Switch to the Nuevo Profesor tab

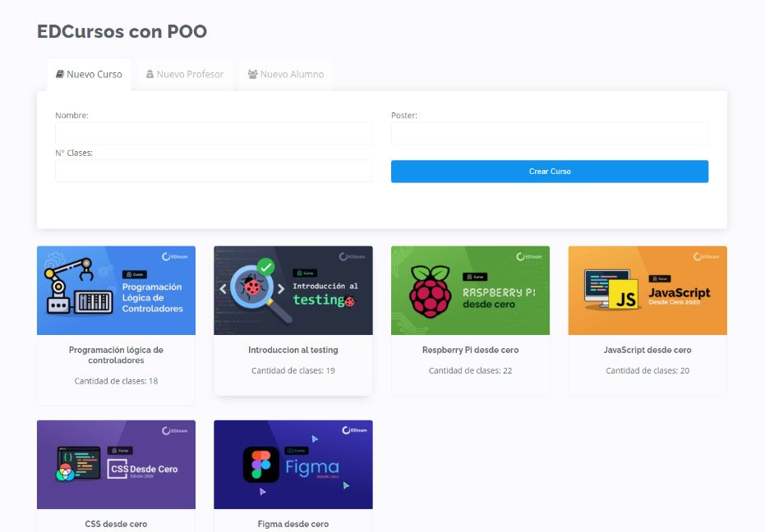tap(184, 74)
